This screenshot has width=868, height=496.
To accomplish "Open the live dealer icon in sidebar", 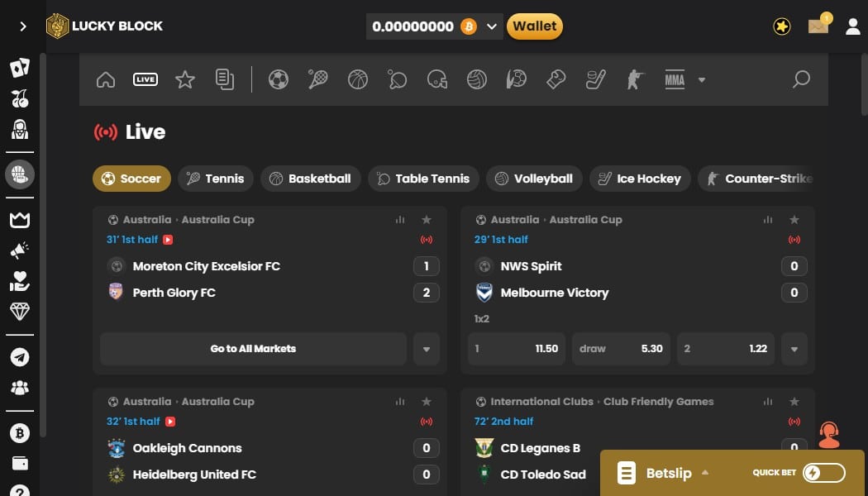I will click(20, 130).
